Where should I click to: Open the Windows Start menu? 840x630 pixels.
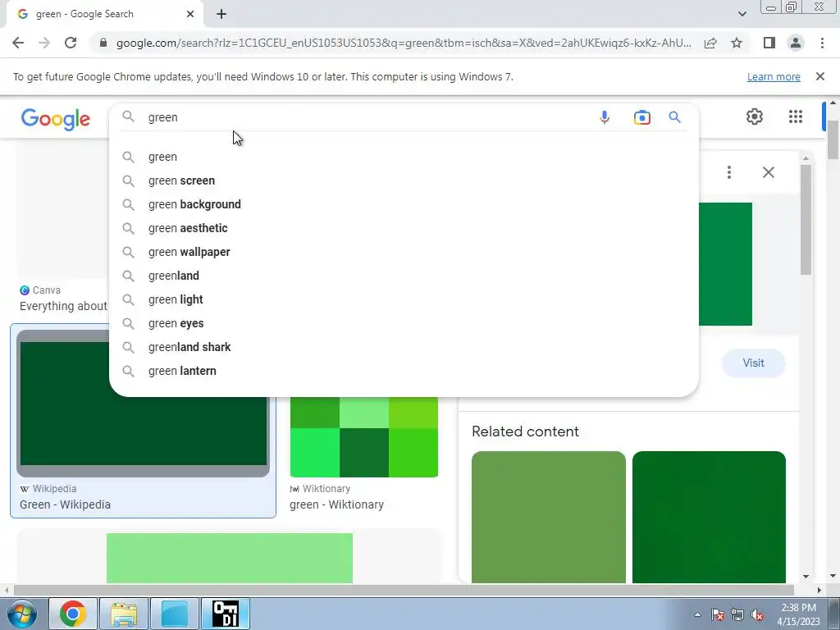21,614
